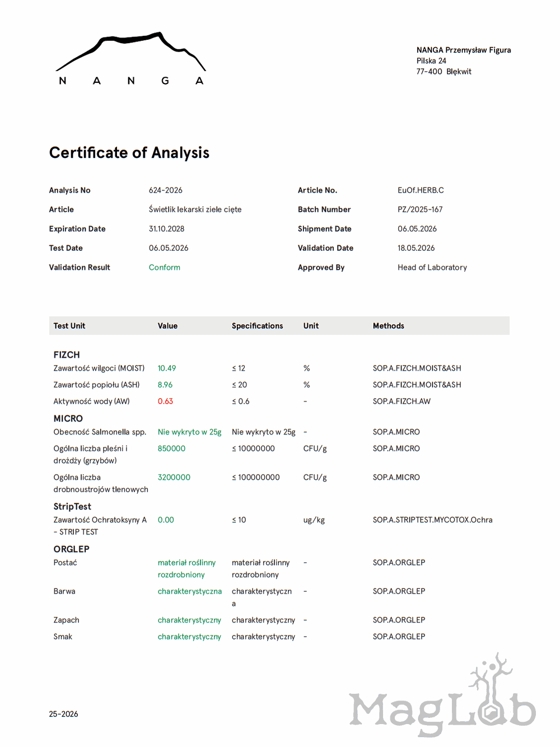Click the Methods column header
This screenshot has height=747, width=560.
click(389, 326)
